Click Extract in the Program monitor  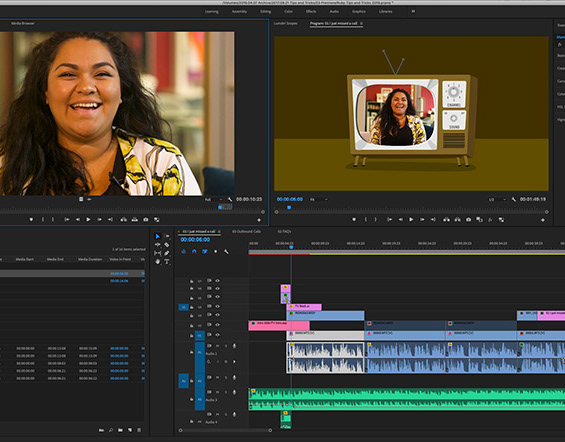tap(457, 219)
